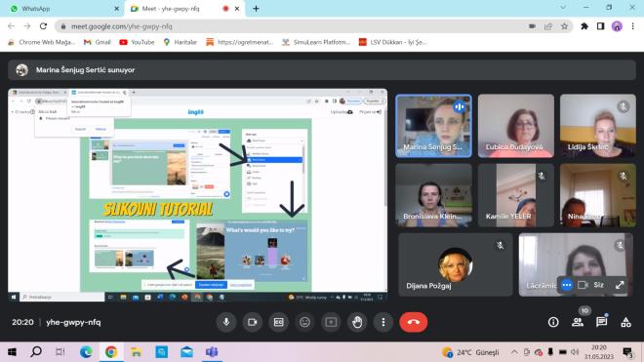Expand self-view tile with arrows icon
The image size is (644, 362).
620,285
